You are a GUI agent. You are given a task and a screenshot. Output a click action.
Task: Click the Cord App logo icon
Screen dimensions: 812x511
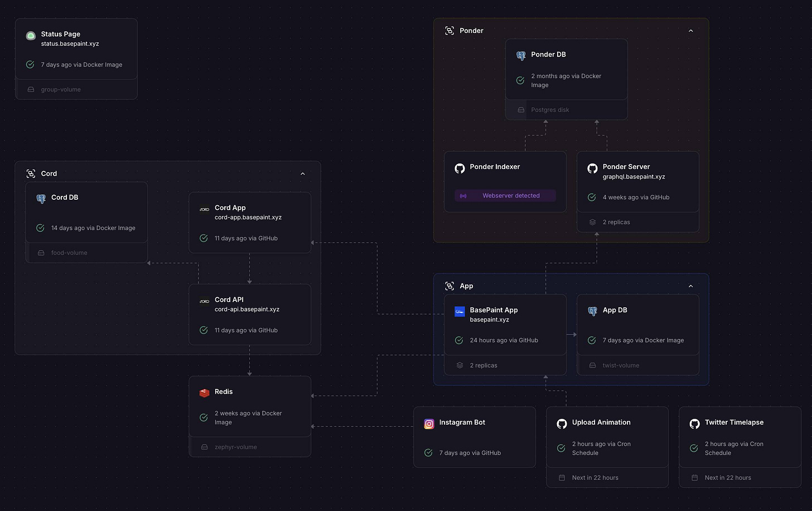coord(204,209)
